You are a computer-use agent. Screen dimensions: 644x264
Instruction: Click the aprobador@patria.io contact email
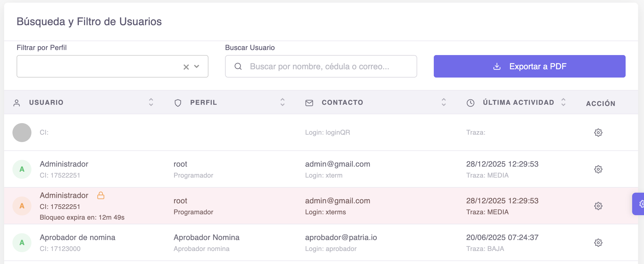(x=341, y=237)
